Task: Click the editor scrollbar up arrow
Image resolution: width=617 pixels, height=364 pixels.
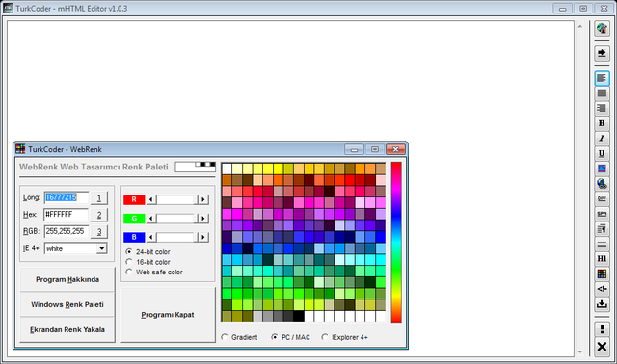Action: click(580, 26)
